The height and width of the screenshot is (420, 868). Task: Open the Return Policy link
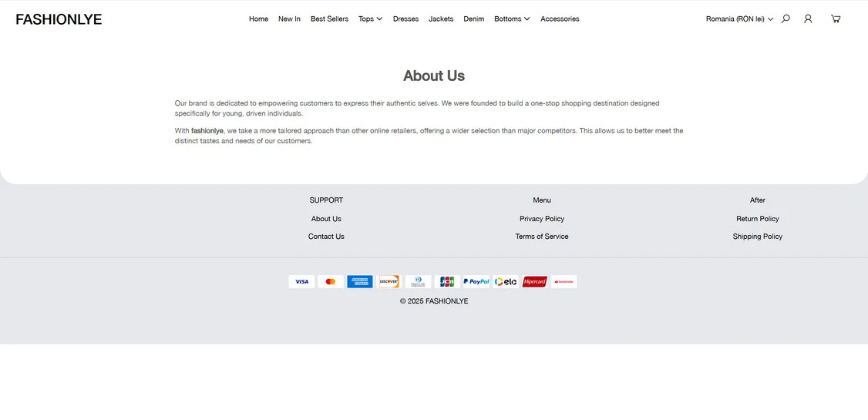pyautogui.click(x=757, y=219)
